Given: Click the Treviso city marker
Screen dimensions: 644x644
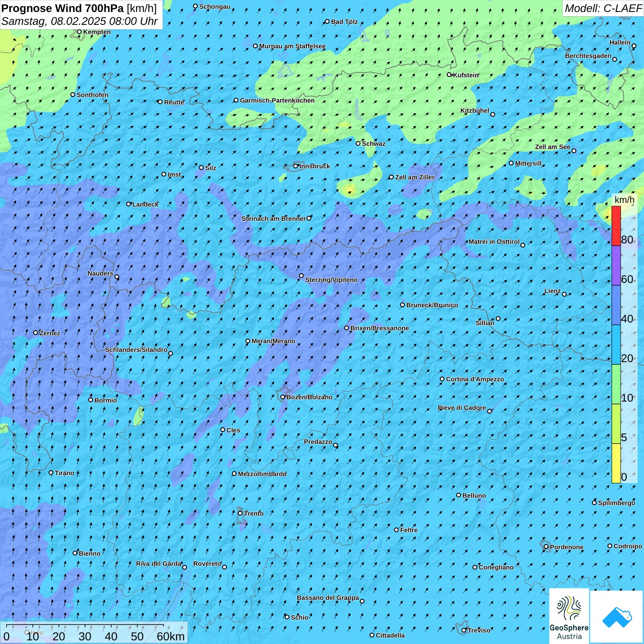Looking at the screenshot, I should point(464,630).
